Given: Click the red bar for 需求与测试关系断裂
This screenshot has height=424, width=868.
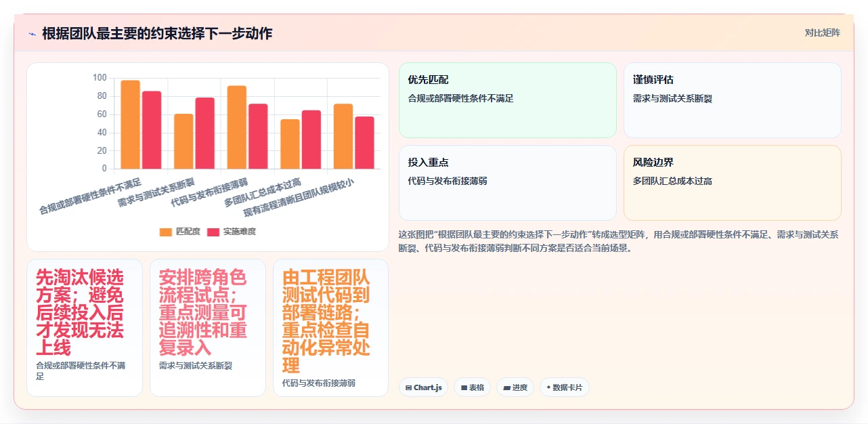Looking at the screenshot, I should tap(204, 133).
